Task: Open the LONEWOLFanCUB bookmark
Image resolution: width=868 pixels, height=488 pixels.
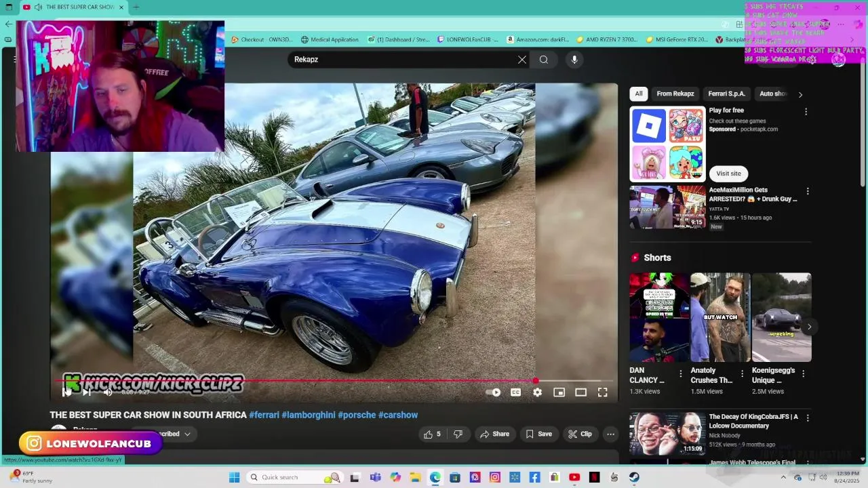Action: pyautogui.click(x=468, y=39)
